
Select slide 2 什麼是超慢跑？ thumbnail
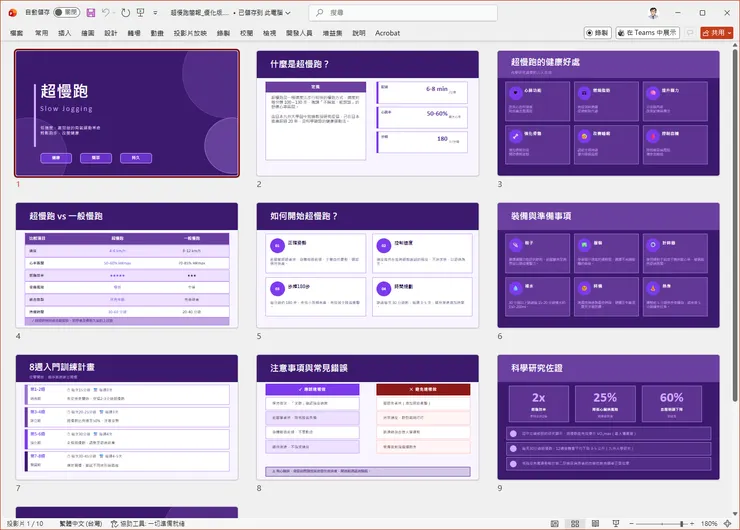click(x=368, y=113)
